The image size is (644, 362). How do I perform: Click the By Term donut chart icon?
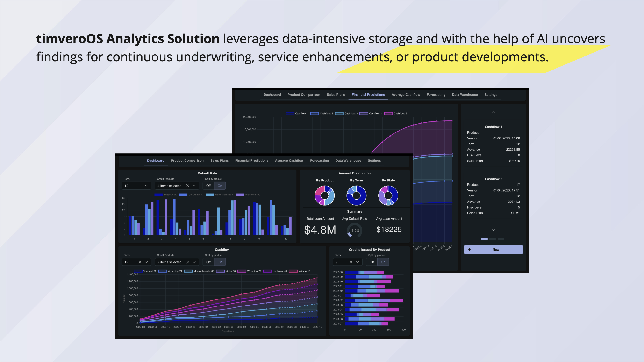[356, 195]
